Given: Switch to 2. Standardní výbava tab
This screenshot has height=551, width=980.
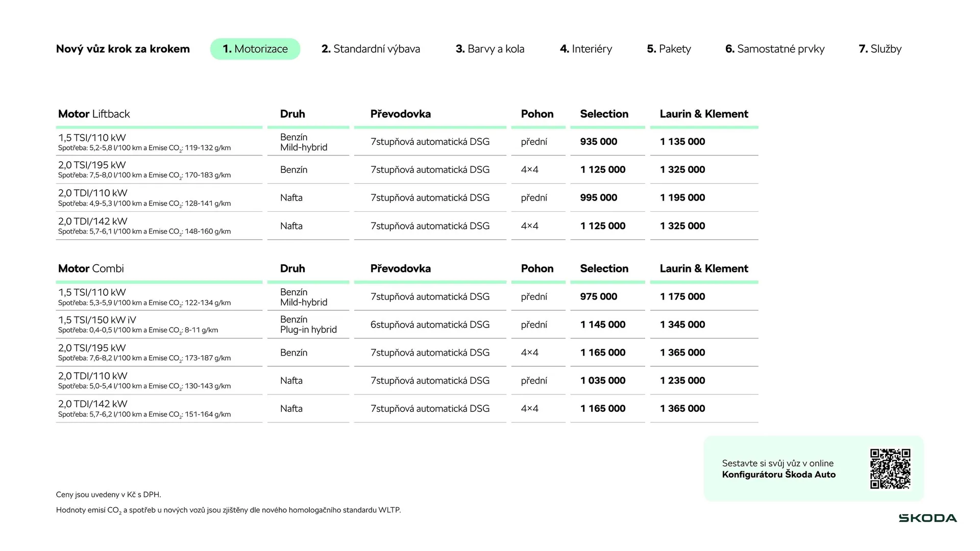Looking at the screenshot, I should (371, 49).
